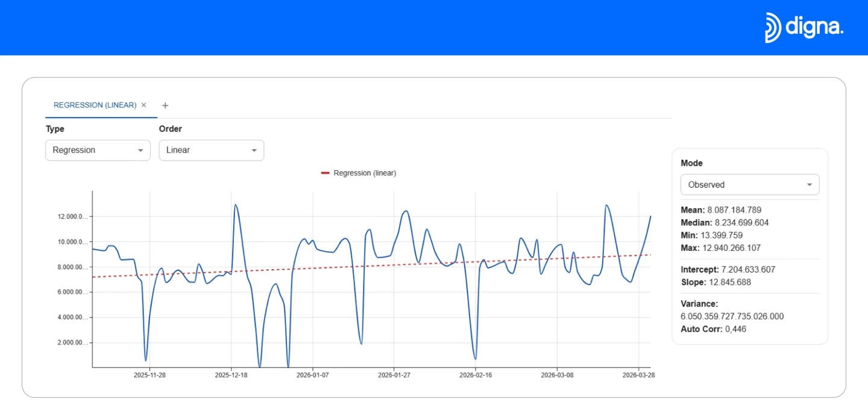Click the chart peak near 2025-12-18
Image resolution: width=868 pixels, height=420 pixels.
[x=235, y=205]
